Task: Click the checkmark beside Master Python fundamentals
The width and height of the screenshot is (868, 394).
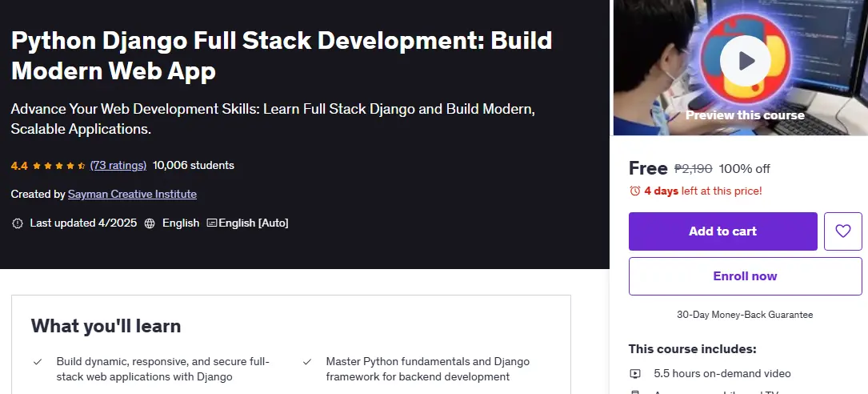Action: coord(306,362)
